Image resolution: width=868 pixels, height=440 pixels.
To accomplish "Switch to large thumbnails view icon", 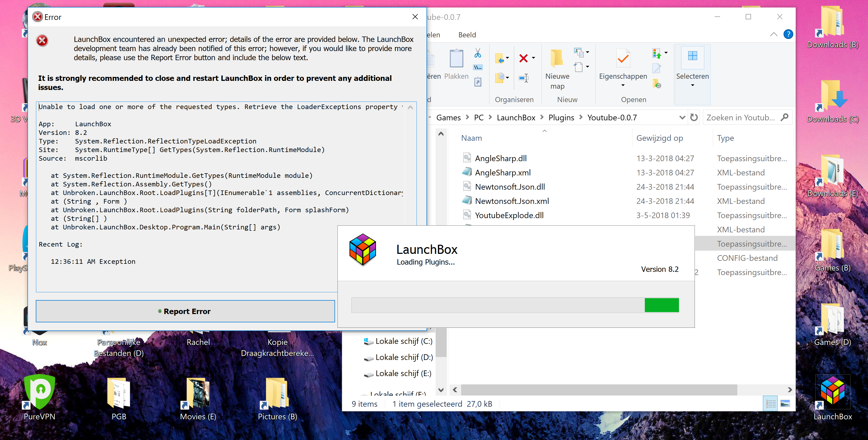I will 785,403.
